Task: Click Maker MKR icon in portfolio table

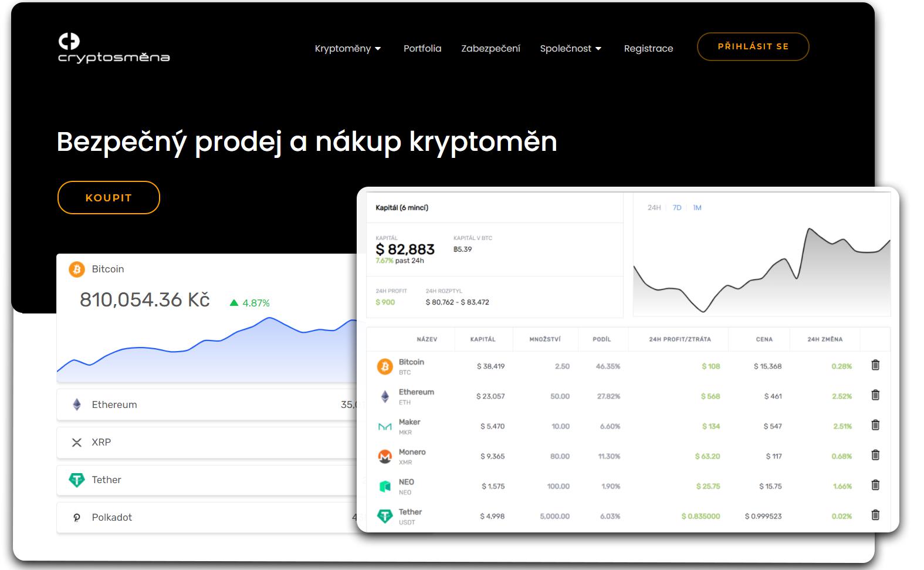Action: point(385,427)
